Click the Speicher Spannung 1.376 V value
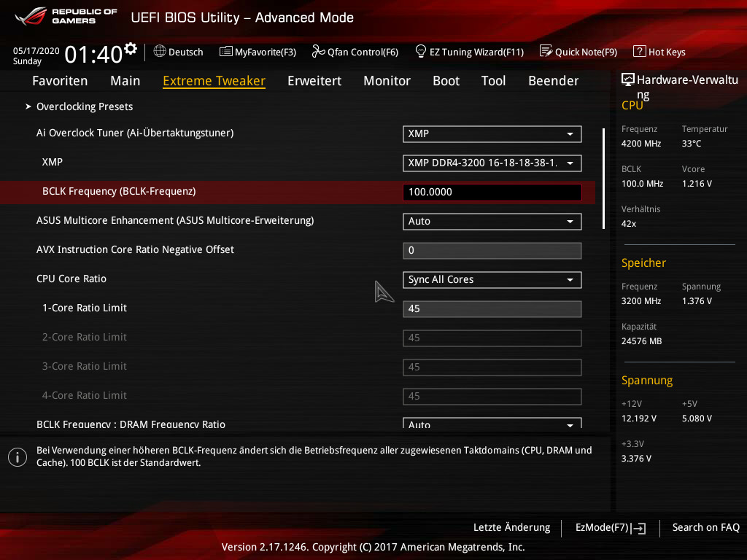This screenshot has height=560, width=747. click(697, 301)
